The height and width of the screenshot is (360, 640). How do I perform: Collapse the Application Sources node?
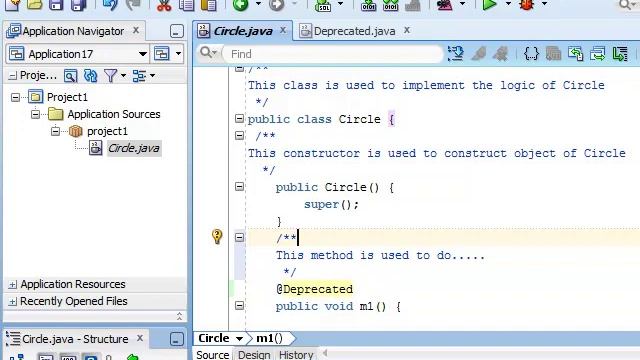[36, 114]
